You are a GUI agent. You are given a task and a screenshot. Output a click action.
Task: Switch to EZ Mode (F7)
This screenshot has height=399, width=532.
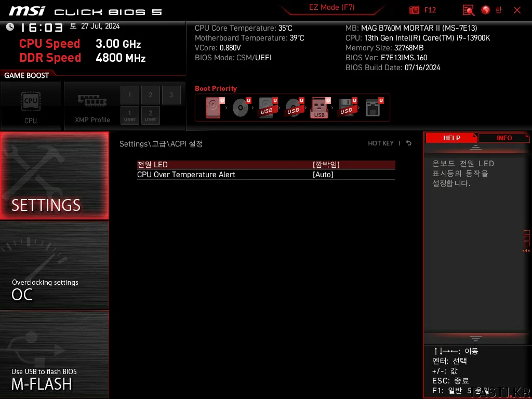332,7
